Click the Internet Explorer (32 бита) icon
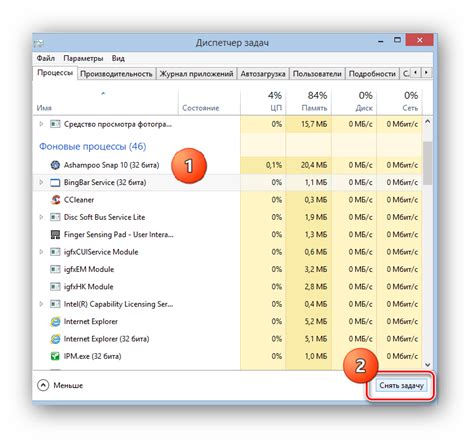 tap(55, 339)
